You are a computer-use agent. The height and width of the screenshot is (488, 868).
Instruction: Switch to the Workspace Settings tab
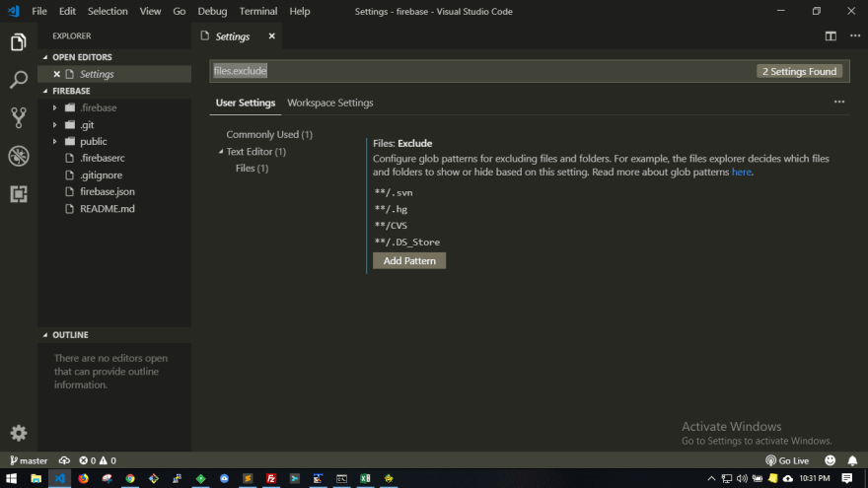click(329, 103)
